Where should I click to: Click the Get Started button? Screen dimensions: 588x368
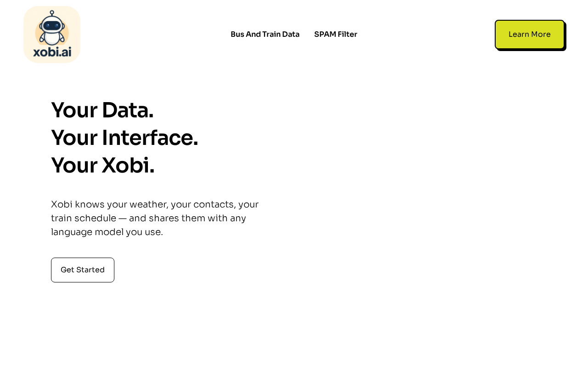click(83, 270)
